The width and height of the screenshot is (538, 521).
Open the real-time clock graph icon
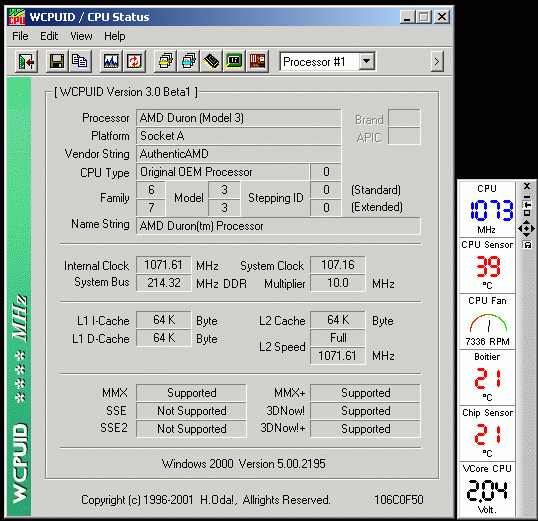point(111,62)
